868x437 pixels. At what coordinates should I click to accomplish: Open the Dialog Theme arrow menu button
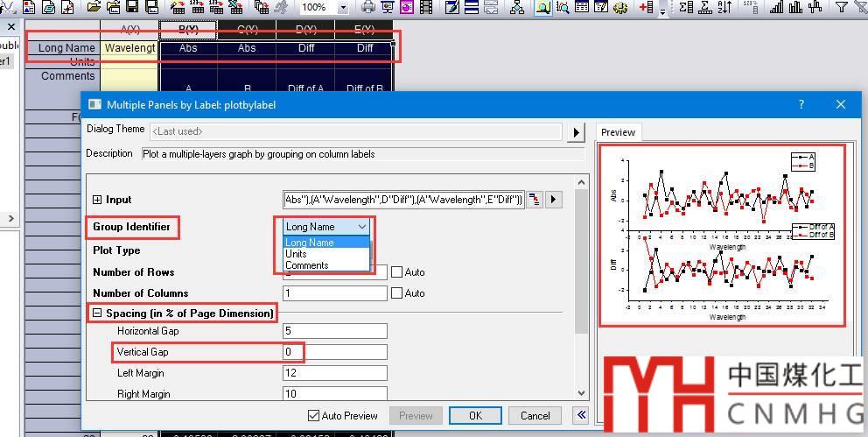coord(576,132)
